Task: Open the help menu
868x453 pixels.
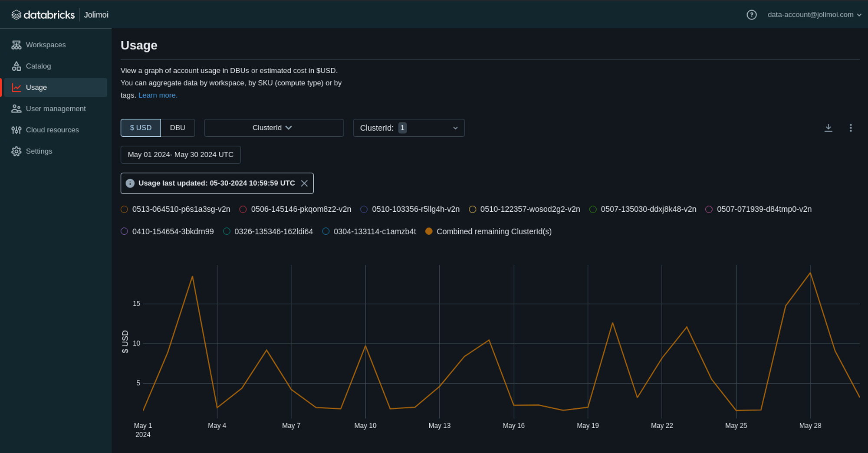Action: (751, 14)
